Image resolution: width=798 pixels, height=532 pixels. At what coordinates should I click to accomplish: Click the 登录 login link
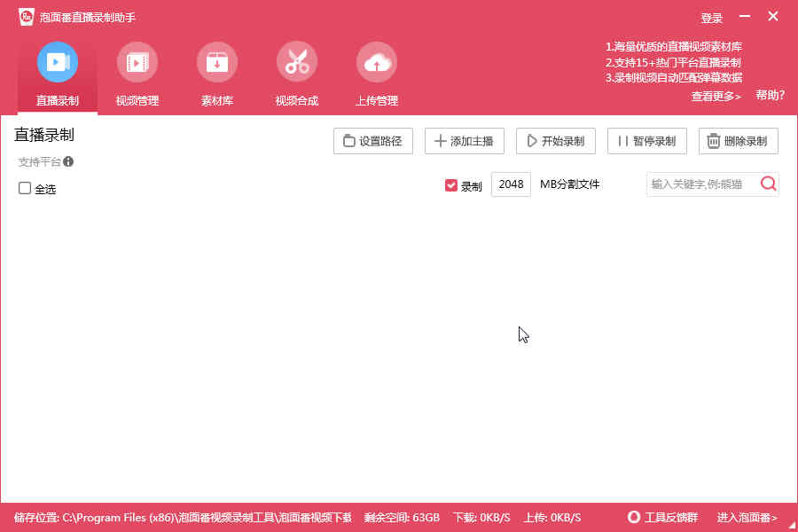point(711,19)
